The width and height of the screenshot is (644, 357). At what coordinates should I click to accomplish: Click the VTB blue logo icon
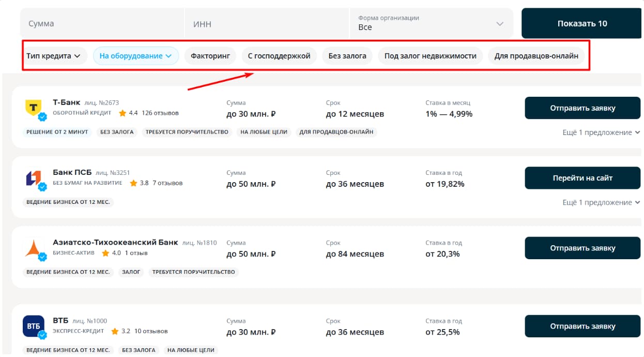[34, 326]
